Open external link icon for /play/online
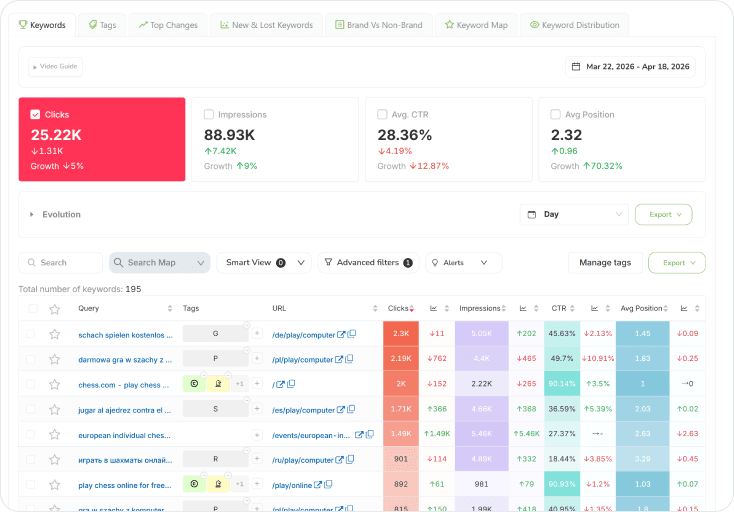 [317, 485]
